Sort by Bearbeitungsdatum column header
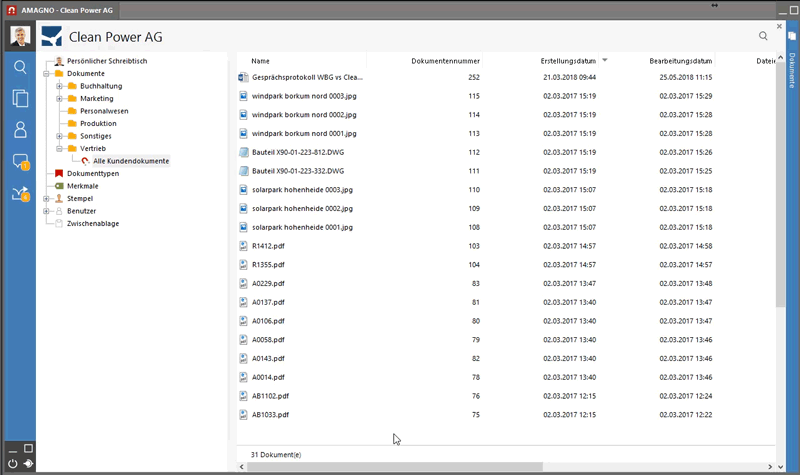 pos(681,61)
